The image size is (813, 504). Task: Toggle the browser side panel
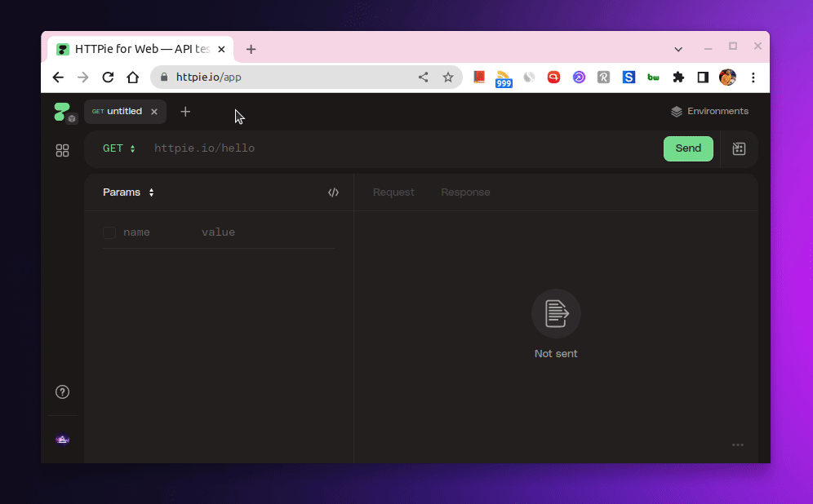click(703, 77)
